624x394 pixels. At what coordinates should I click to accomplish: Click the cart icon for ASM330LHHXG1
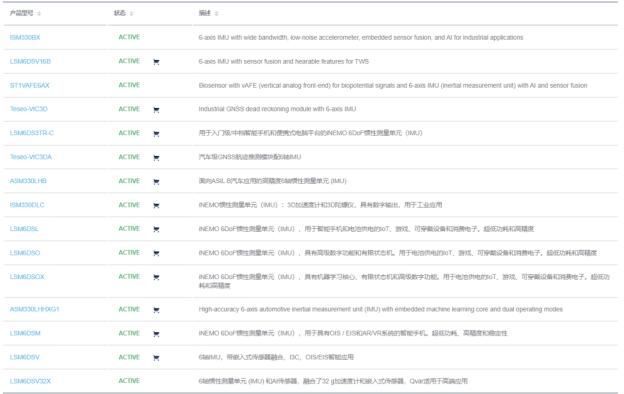[156, 310]
